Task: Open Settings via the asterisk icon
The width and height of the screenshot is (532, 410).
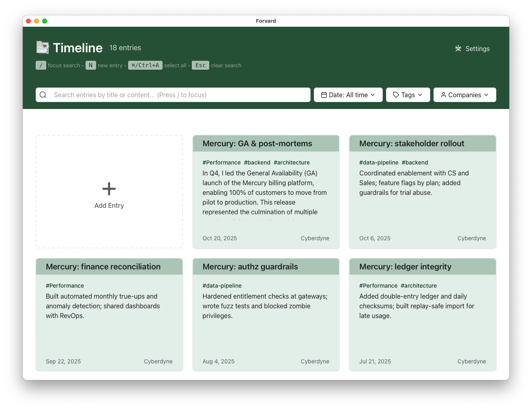Action: (x=458, y=49)
